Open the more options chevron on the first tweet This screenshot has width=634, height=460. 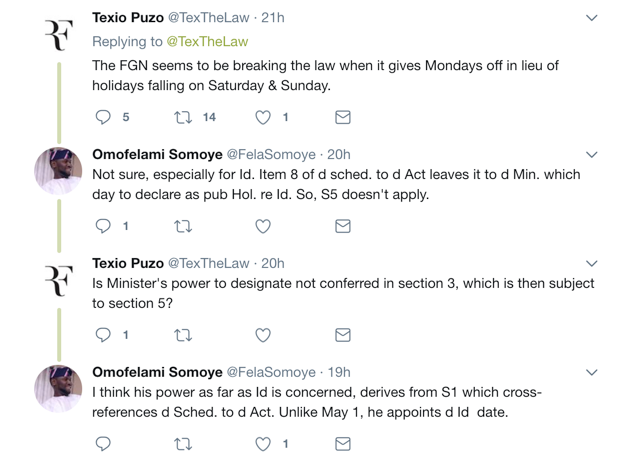coord(591,18)
